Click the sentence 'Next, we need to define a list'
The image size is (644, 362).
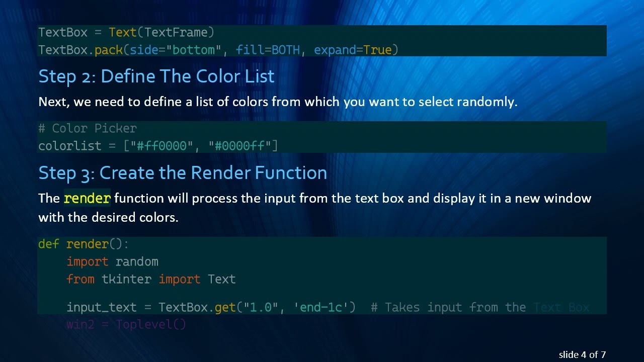click(x=278, y=102)
